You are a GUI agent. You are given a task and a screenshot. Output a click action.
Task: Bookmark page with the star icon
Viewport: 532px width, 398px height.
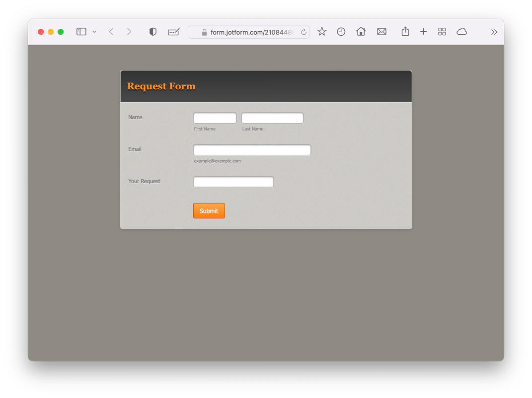pyautogui.click(x=322, y=32)
